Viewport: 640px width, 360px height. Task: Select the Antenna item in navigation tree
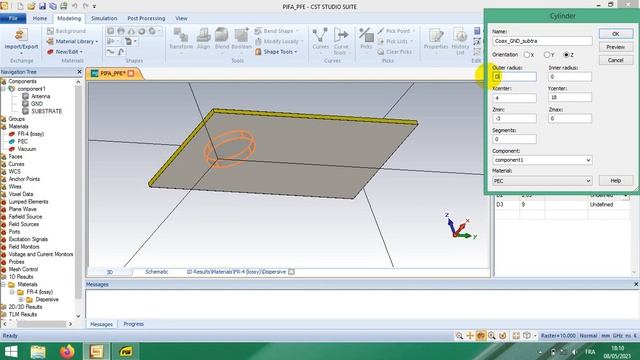(x=40, y=96)
